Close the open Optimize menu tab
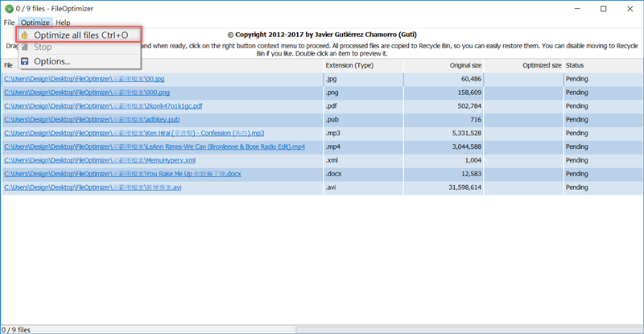Viewport: 644px width, 334px height. (x=35, y=23)
